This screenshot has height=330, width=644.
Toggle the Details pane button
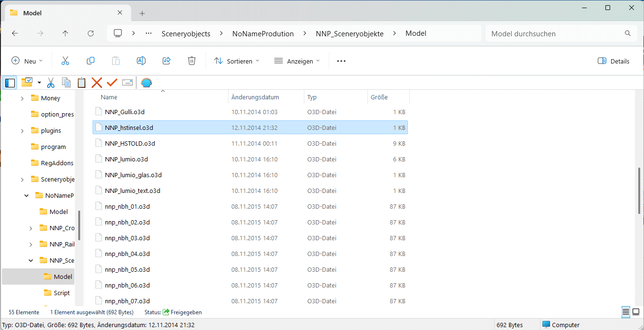coord(613,61)
